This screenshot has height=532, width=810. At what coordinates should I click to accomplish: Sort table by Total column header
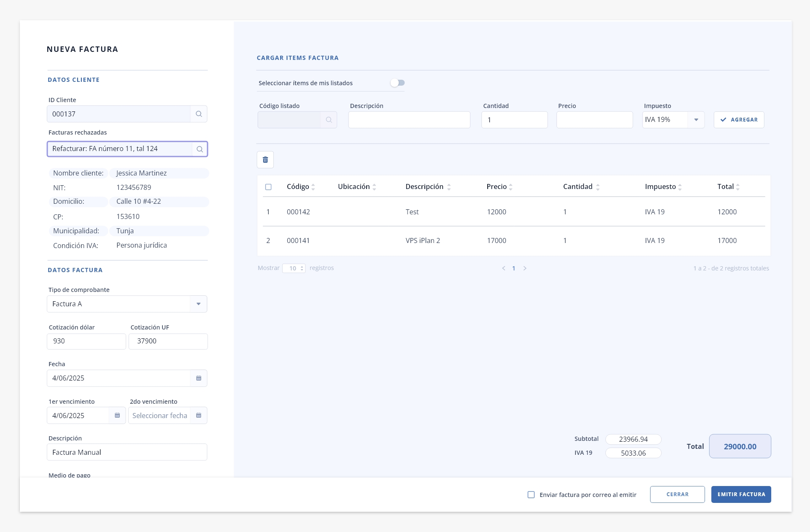click(x=729, y=186)
